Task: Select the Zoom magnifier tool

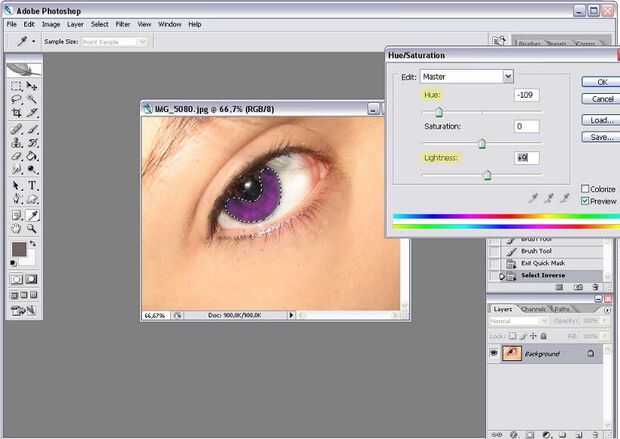Action: [32, 229]
